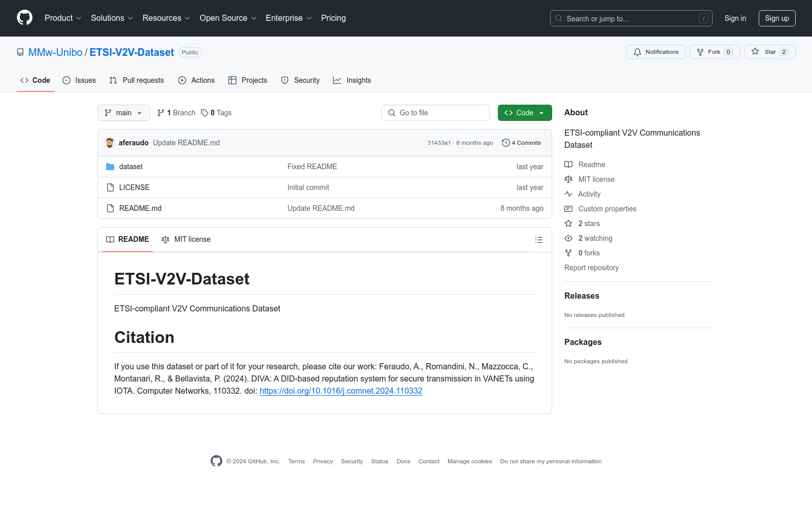Click the Notifications bell button
The width and height of the screenshot is (812, 508).
pos(656,52)
